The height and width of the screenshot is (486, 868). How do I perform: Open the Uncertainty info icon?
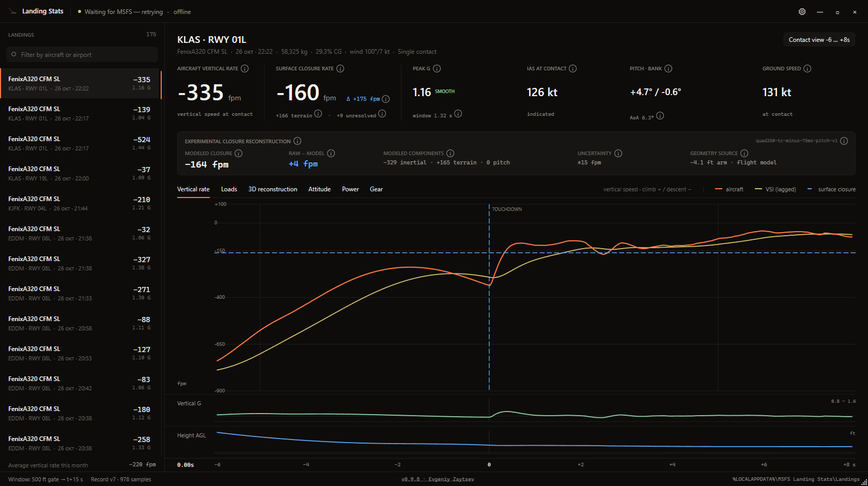(618, 154)
